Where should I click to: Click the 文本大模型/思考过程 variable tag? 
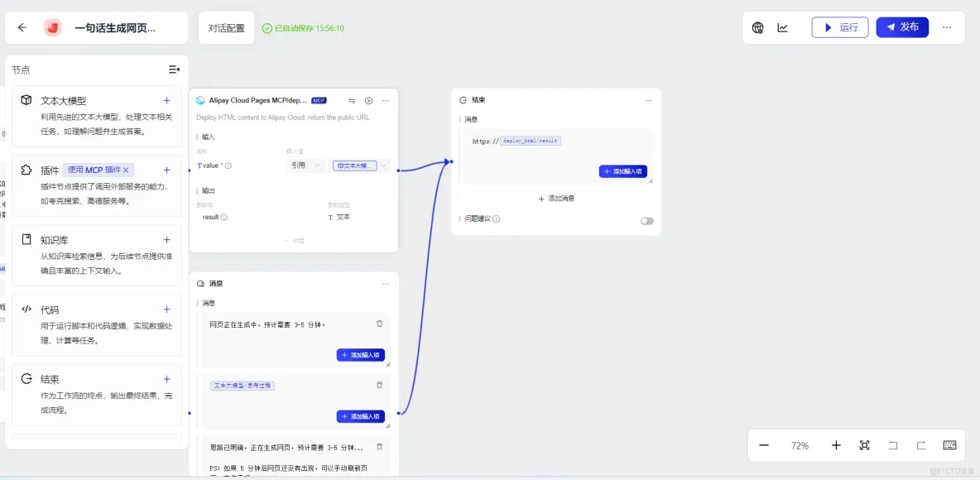tap(243, 386)
